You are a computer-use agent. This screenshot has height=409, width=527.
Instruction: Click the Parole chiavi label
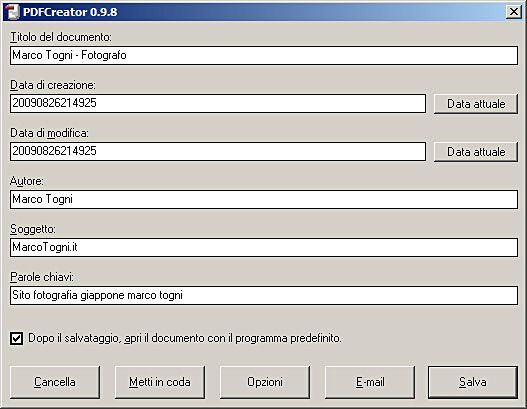(42, 277)
